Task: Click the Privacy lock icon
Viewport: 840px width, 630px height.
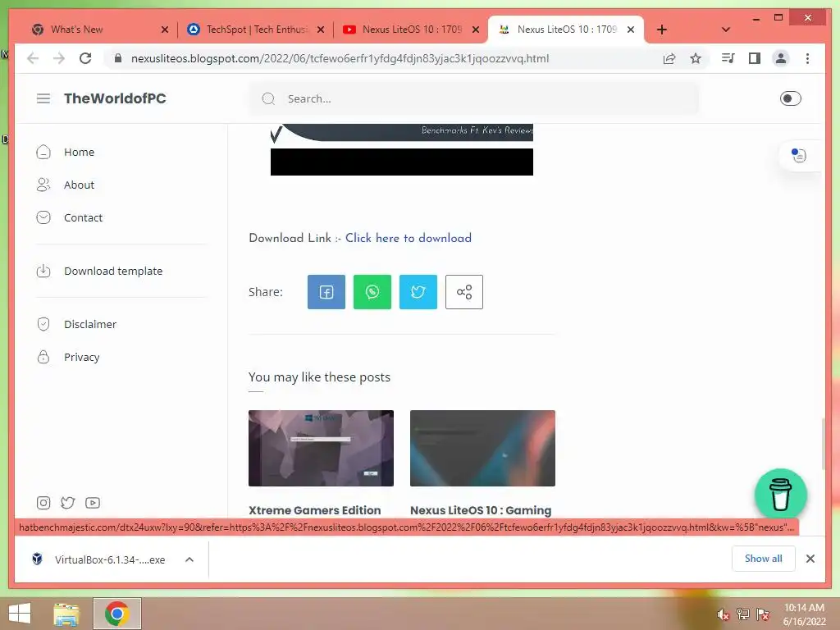Action: coord(43,357)
